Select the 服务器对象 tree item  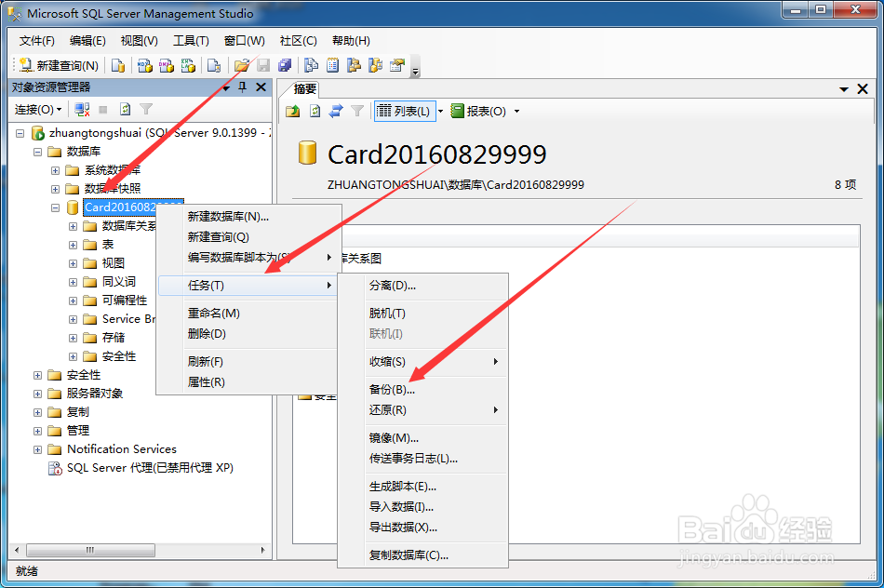95,394
